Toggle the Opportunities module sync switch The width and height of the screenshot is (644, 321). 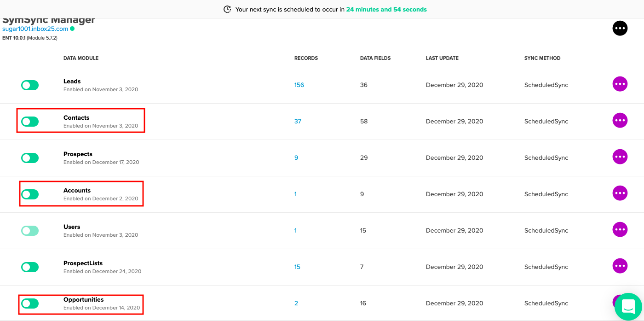[30, 303]
